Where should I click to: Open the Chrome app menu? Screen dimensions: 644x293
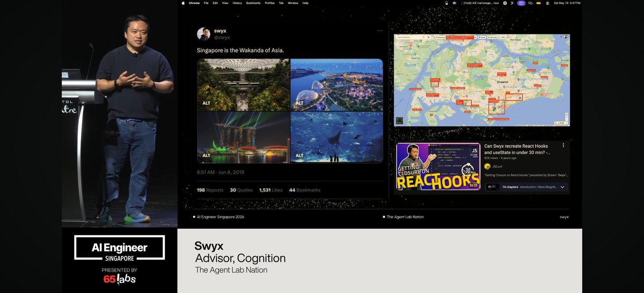[x=194, y=3]
